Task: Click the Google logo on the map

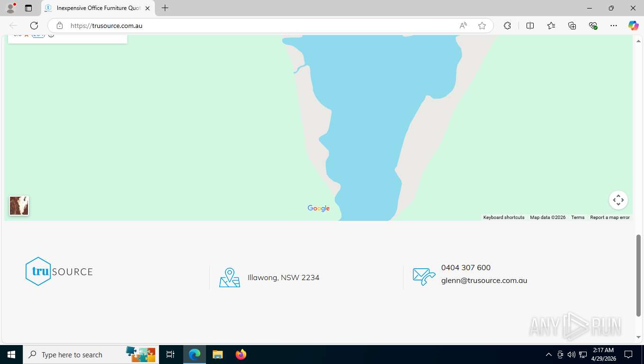Action: click(319, 208)
